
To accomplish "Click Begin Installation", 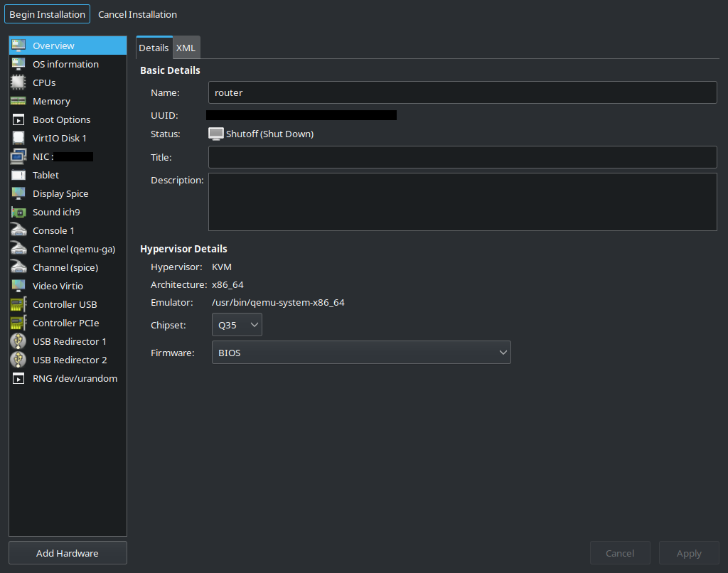I will (48, 14).
